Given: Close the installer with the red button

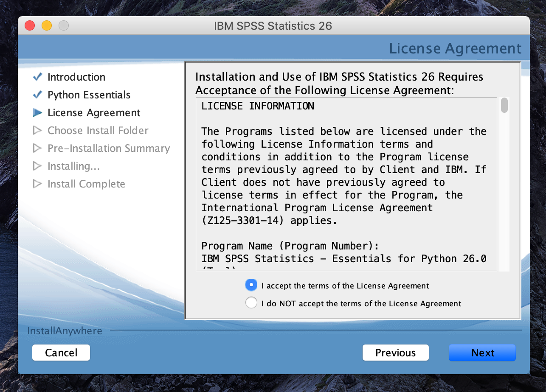Looking at the screenshot, I should (x=30, y=25).
